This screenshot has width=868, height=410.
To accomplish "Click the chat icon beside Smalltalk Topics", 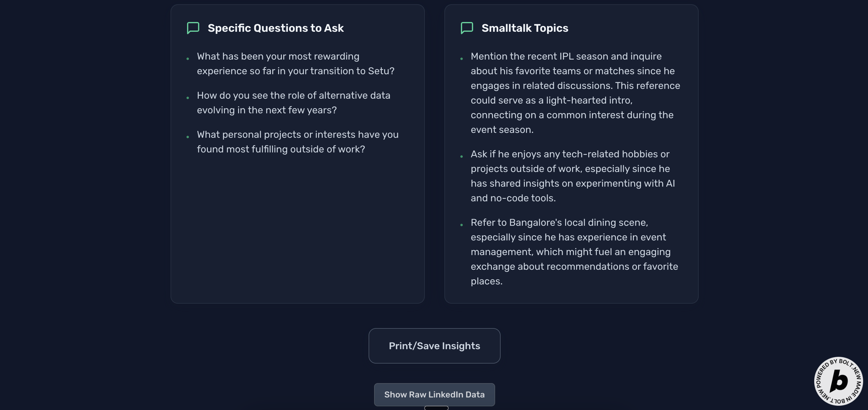I will coord(467,28).
